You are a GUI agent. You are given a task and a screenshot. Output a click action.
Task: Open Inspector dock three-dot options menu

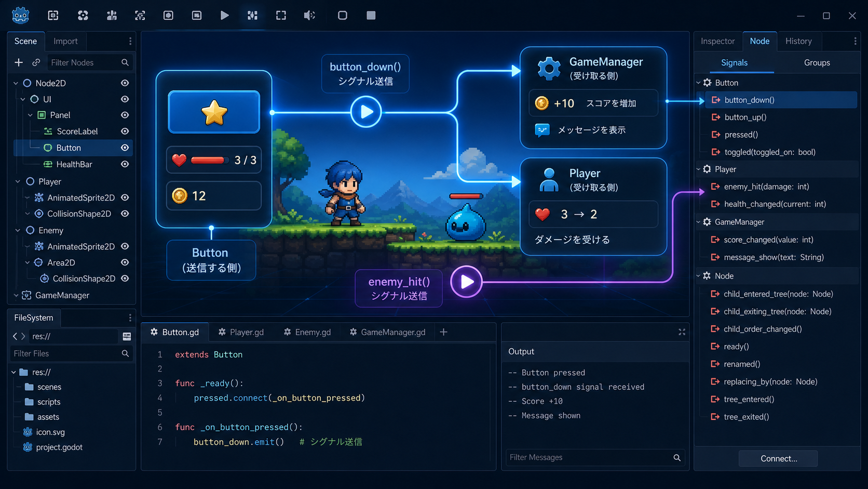[855, 41]
